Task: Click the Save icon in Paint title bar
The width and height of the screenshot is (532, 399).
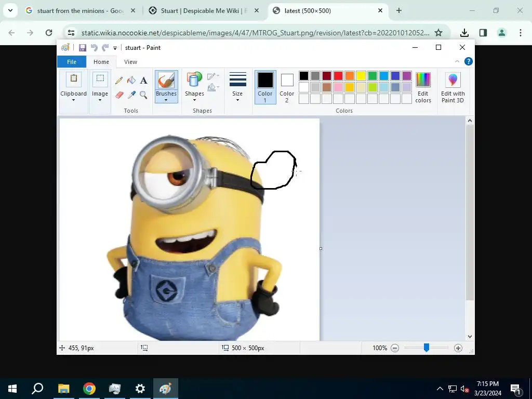Action: point(83,48)
